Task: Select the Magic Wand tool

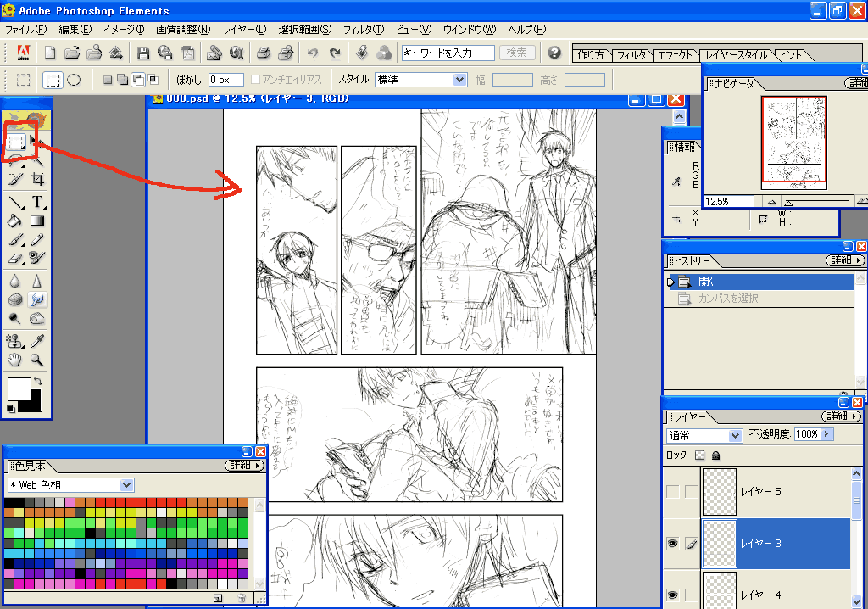Action: pyautogui.click(x=37, y=160)
